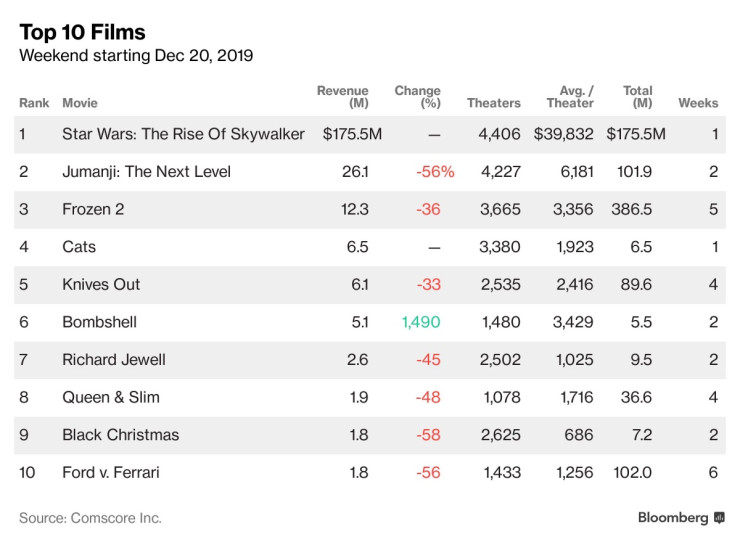Select the Revenue (M) column header
740x545 pixels.
click(343, 97)
